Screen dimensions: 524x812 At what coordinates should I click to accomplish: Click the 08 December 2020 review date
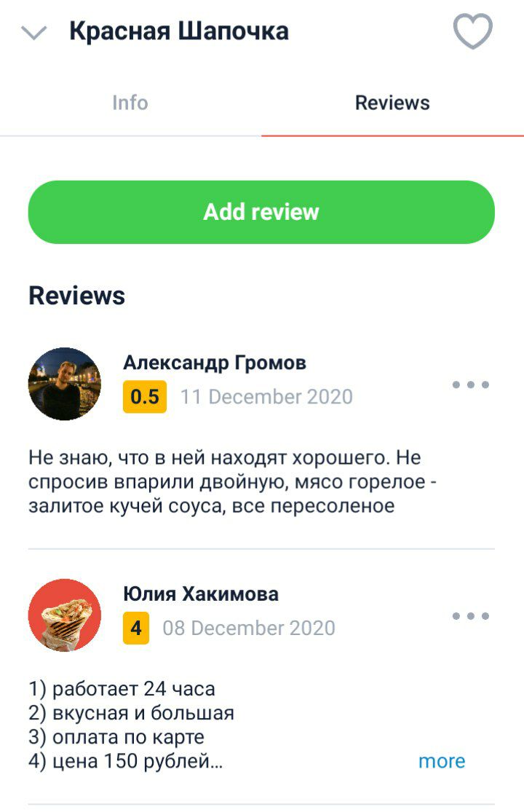[249, 628]
